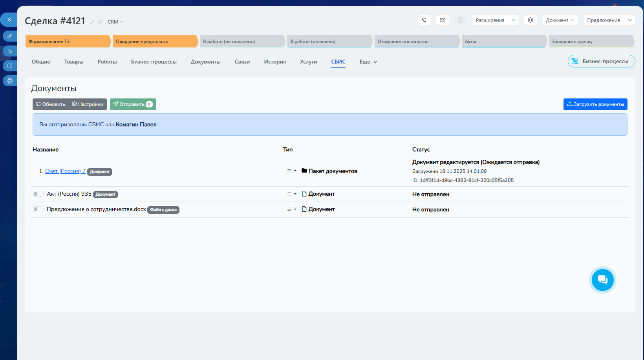Screen dimensions: 644x360
Task: View the История tab
Action: click(x=275, y=62)
